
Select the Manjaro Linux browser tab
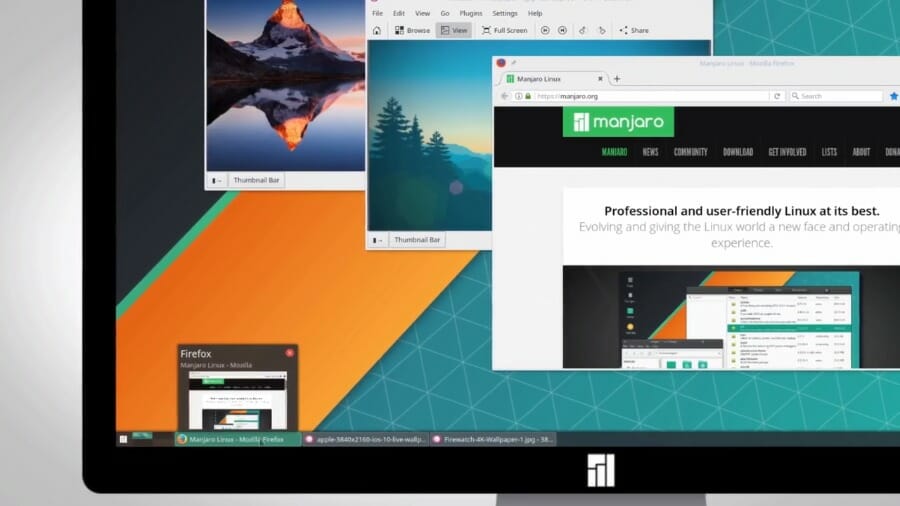(553, 79)
